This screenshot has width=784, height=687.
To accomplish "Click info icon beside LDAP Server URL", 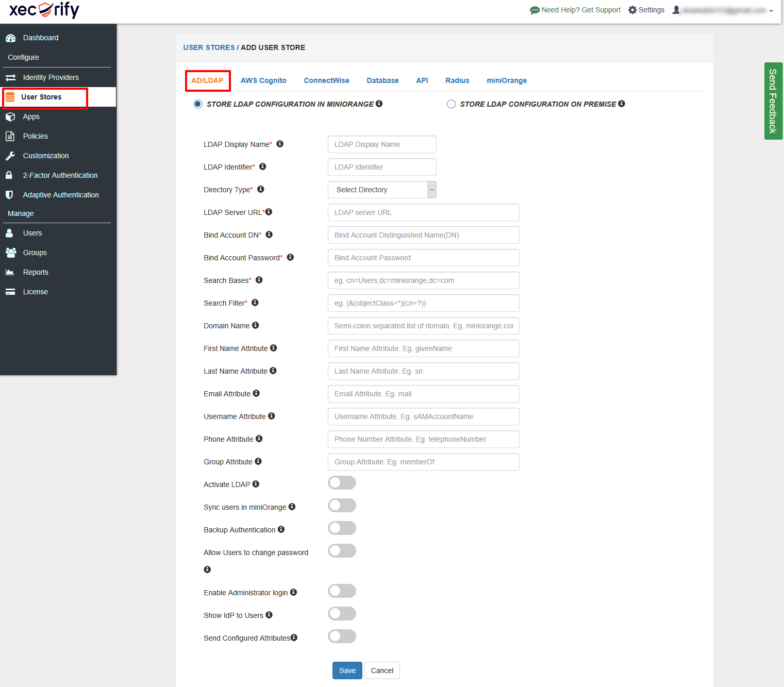I will (x=269, y=212).
